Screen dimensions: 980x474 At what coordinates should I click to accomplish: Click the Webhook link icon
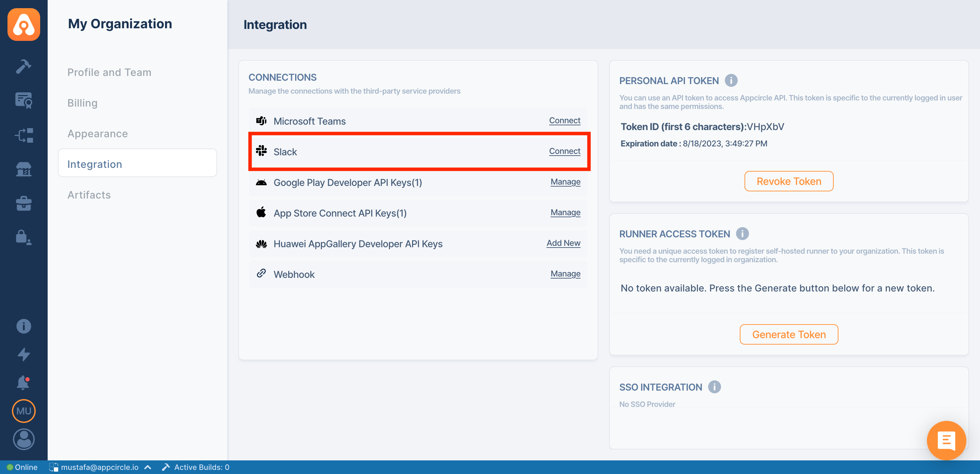click(261, 273)
